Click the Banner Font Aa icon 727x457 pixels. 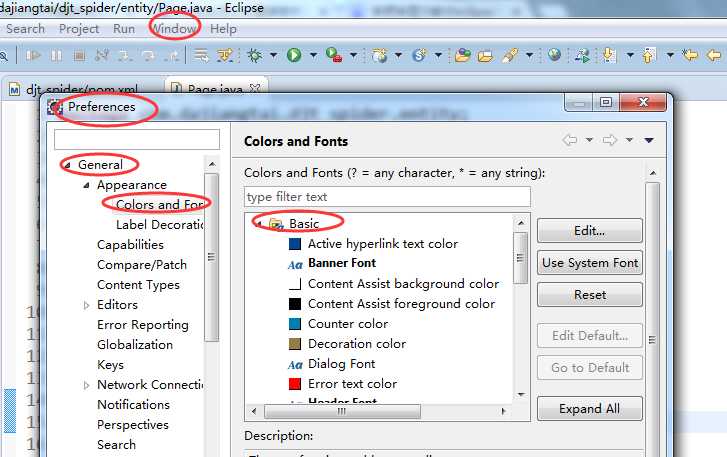coord(295,264)
